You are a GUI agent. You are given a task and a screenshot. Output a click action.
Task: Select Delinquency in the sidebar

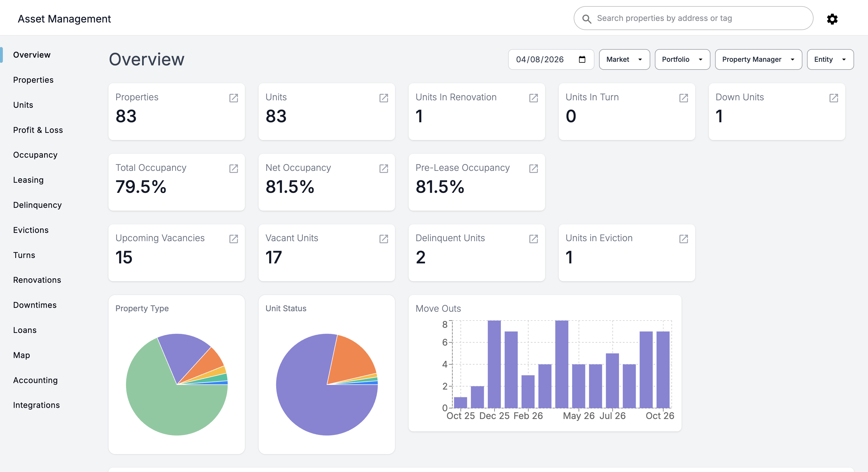tap(37, 205)
